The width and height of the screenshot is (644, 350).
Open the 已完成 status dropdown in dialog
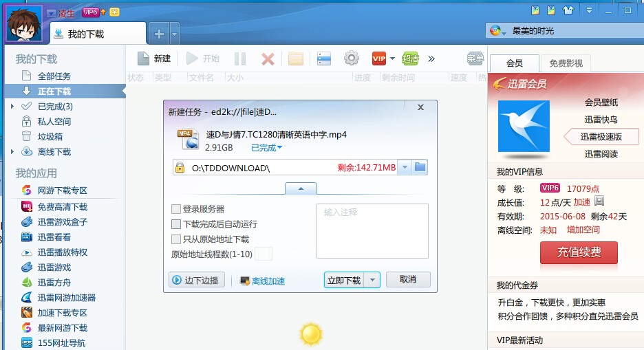pyautogui.click(x=266, y=148)
